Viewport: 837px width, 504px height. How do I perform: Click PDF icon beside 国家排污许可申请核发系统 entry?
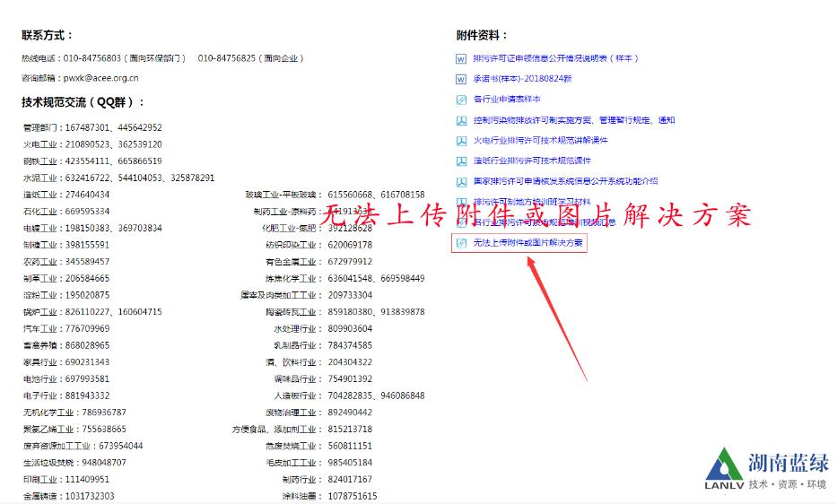point(462,181)
